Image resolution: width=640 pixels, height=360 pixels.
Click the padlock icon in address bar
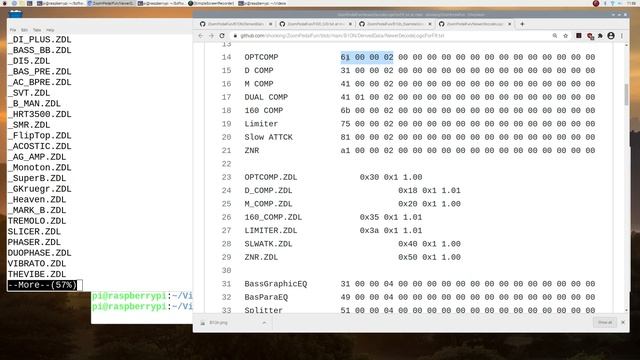[x=235, y=36]
